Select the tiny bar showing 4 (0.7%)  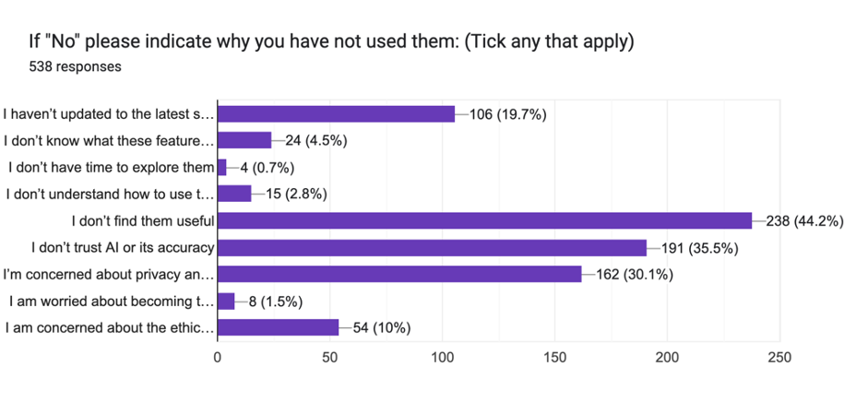pos(221,167)
